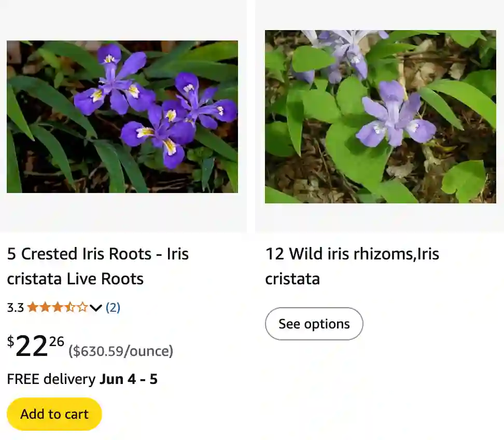Click the Crested Iris product photo
504x440 pixels.
click(122, 117)
